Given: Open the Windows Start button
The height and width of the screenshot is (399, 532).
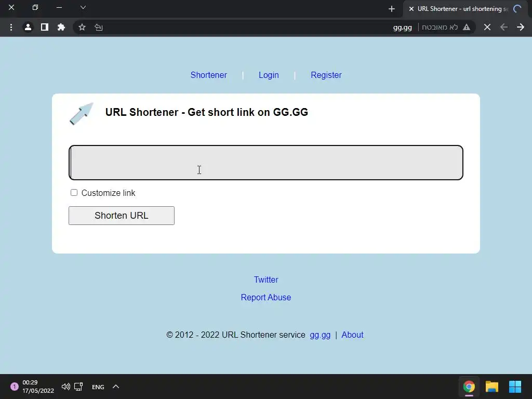Looking at the screenshot, I should (515, 387).
